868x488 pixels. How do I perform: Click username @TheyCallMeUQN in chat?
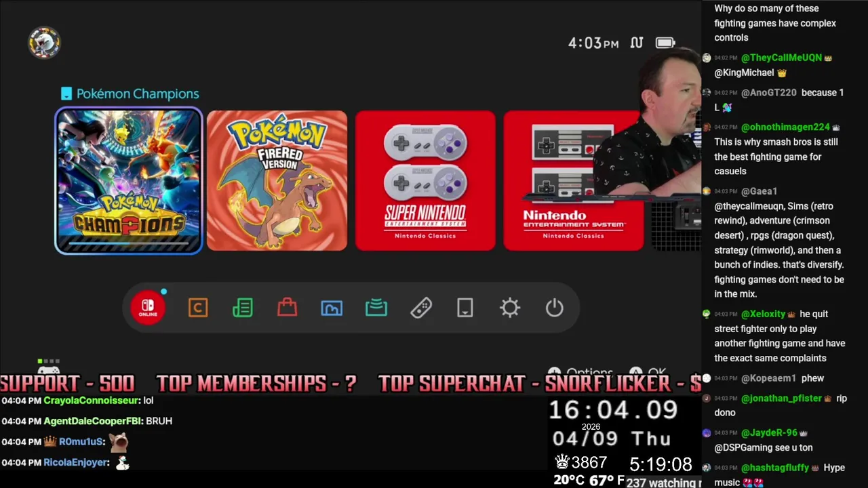tap(781, 58)
